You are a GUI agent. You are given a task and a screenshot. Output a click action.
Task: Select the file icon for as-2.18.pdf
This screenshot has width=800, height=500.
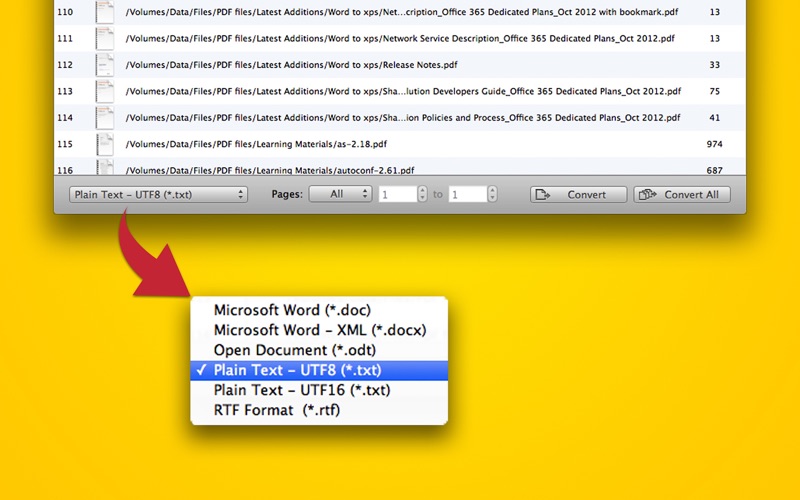coord(105,144)
